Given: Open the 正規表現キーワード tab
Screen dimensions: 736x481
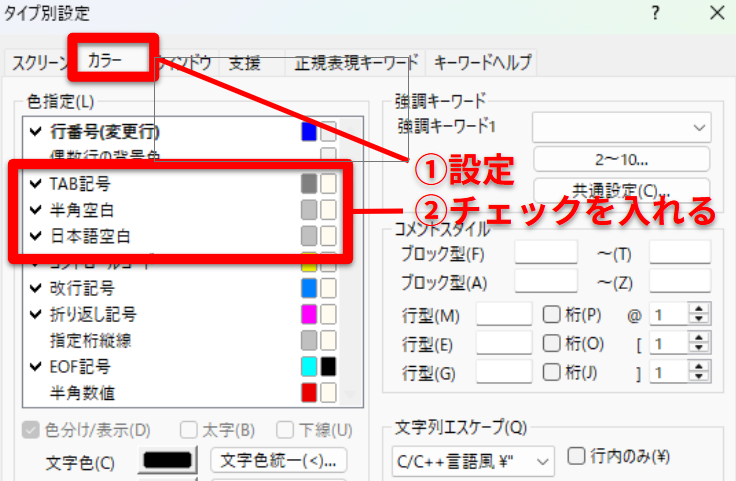Looking at the screenshot, I should pyautogui.click(x=356, y=62).
